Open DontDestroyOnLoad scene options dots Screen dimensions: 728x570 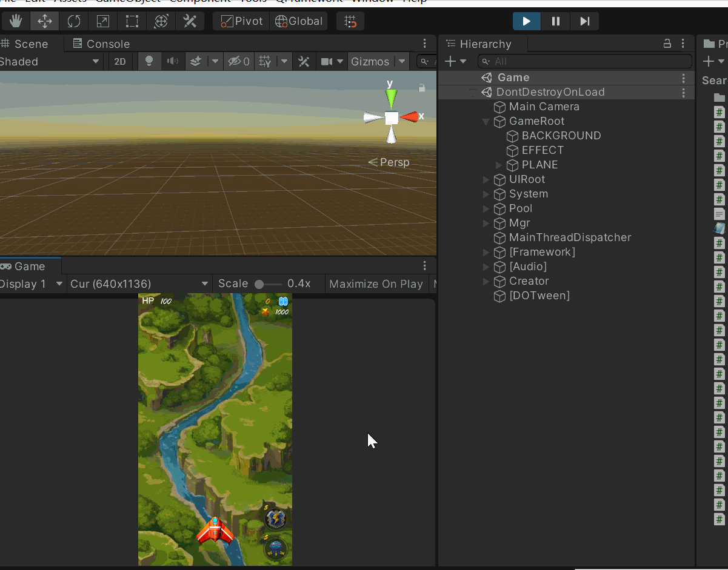(x=684, y=93)
